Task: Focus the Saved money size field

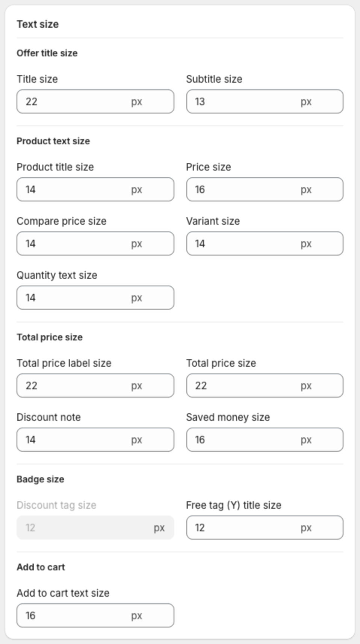Action: (265, 440)
